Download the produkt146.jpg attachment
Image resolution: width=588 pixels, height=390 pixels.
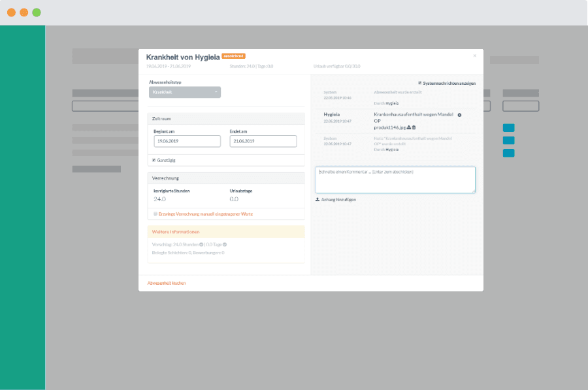click(x=408, y=127)
